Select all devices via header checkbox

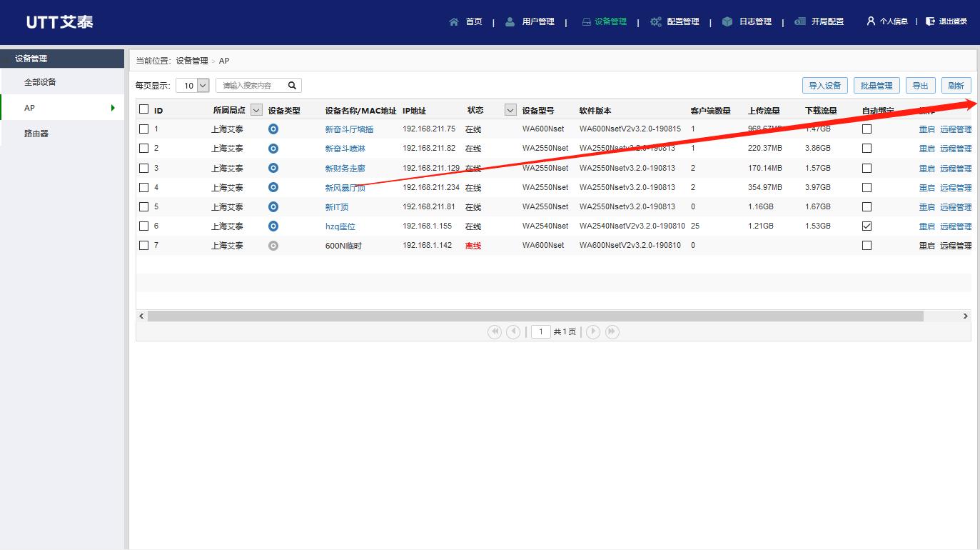143,109
